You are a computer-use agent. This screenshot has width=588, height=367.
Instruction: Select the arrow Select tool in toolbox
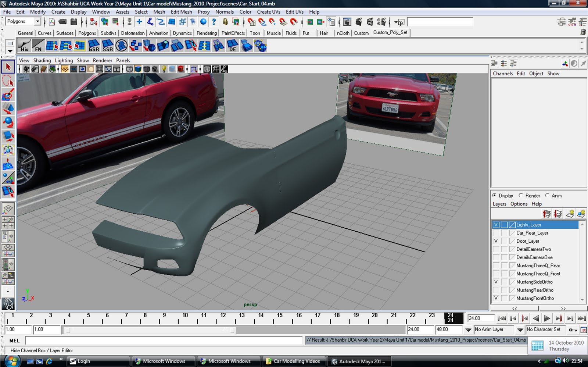tap(8, 67)
